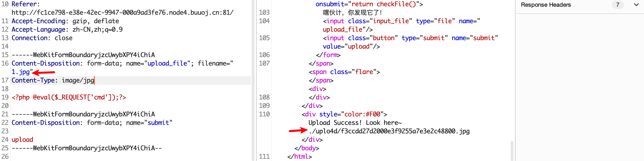This screenshot has height=161, width=644.
Task: Click the input class="button" submit tag
Action: (x=410, y=38)
